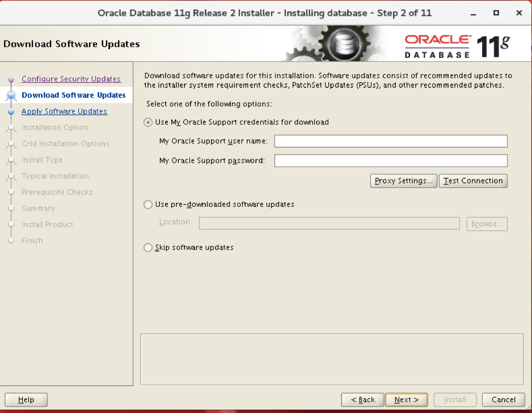The width and height of the screenshot is (532, 413).
Task: Click Help for installer assistance
Action: click(x=26, y=399)
